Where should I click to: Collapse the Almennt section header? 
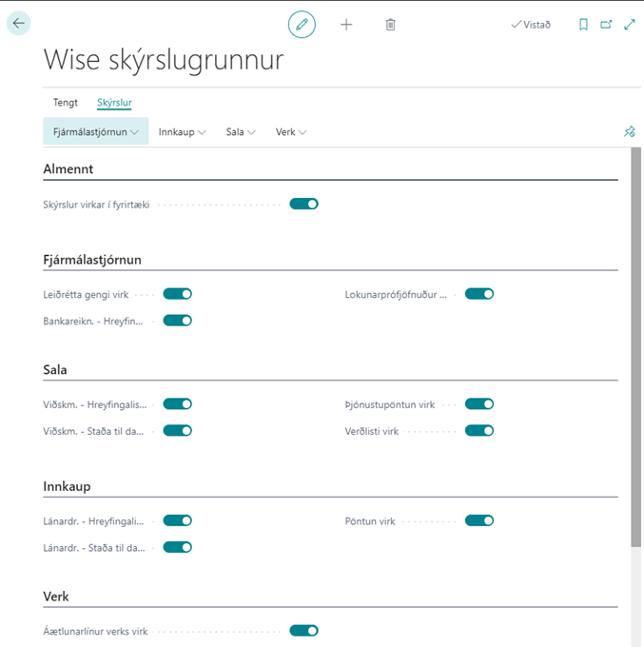68,169
